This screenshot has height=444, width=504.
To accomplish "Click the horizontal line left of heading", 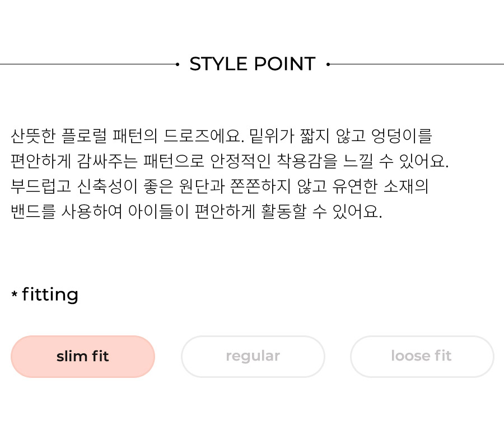I will click(88, 64).
